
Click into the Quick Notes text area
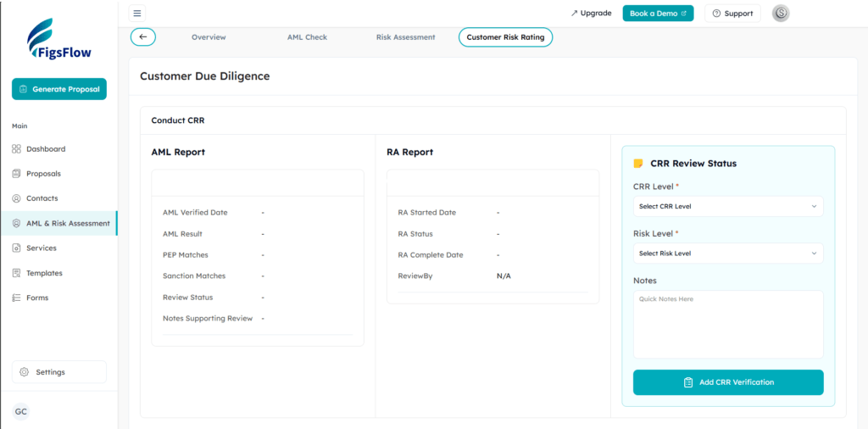coord(728,325)
